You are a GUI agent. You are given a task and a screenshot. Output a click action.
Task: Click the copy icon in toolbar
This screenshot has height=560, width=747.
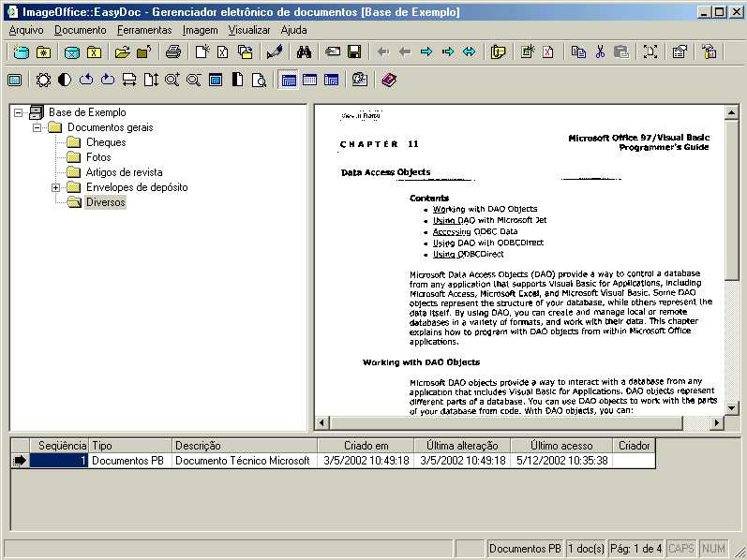(578, 52)
